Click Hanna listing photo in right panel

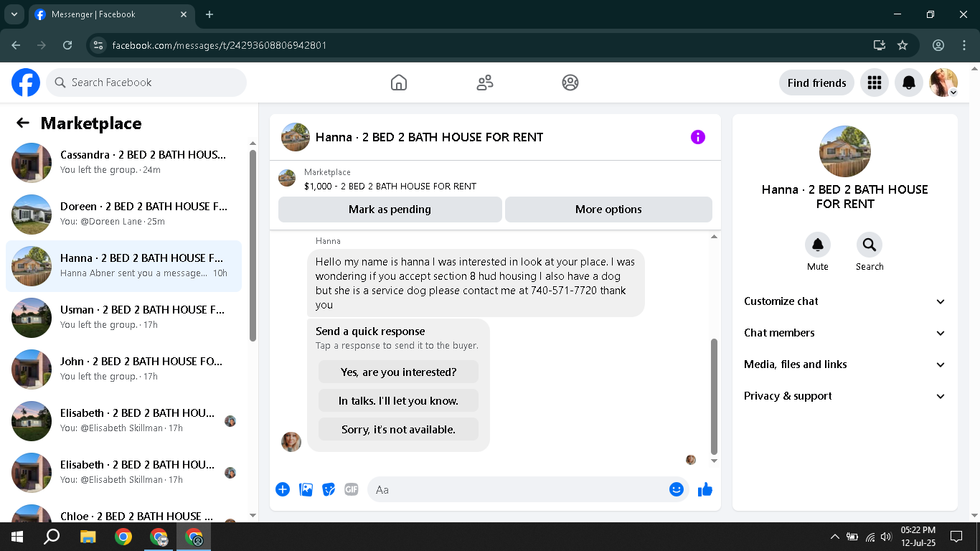(845, 151)
